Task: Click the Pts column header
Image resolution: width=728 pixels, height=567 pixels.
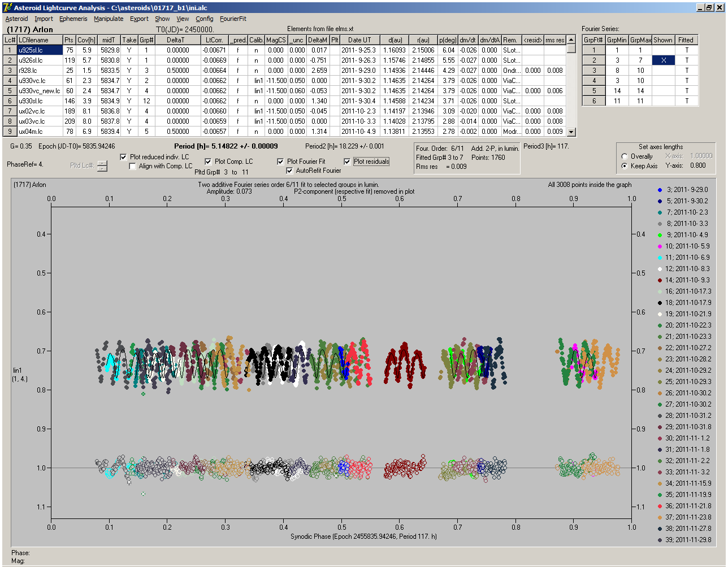Action: 69,40
